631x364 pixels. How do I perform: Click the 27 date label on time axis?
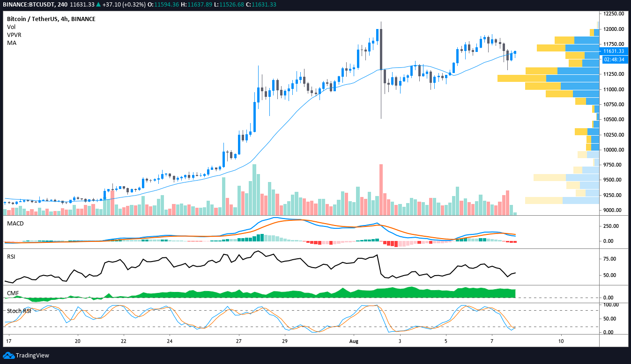[238, 342]
